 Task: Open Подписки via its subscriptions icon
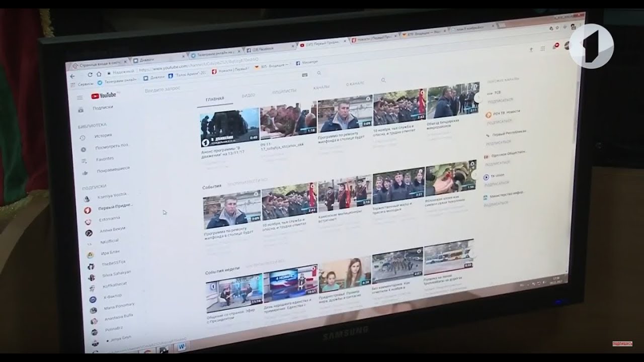coord(80,110)
